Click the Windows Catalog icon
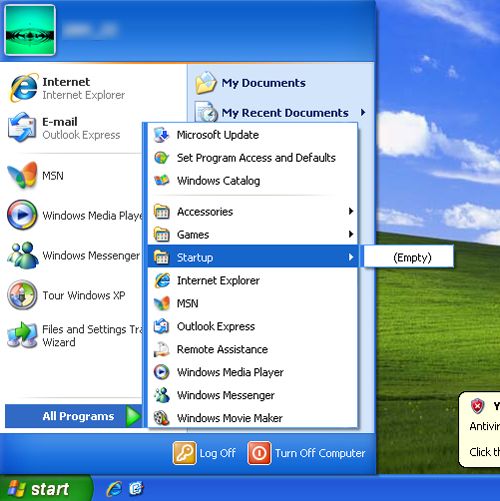The width and height of the screenshot is (500, 501). (162, 180)
